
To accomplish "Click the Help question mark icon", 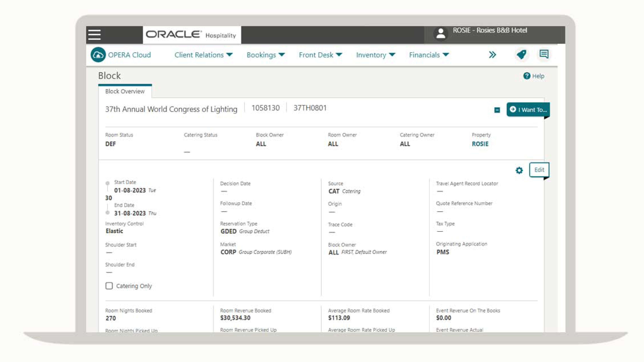I will point(527,76).
